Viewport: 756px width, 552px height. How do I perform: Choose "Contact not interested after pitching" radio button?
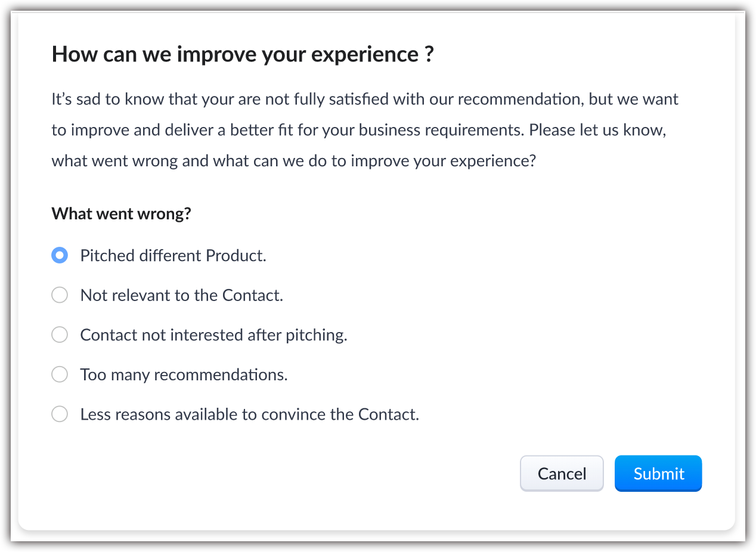click(x=60, y=335)
